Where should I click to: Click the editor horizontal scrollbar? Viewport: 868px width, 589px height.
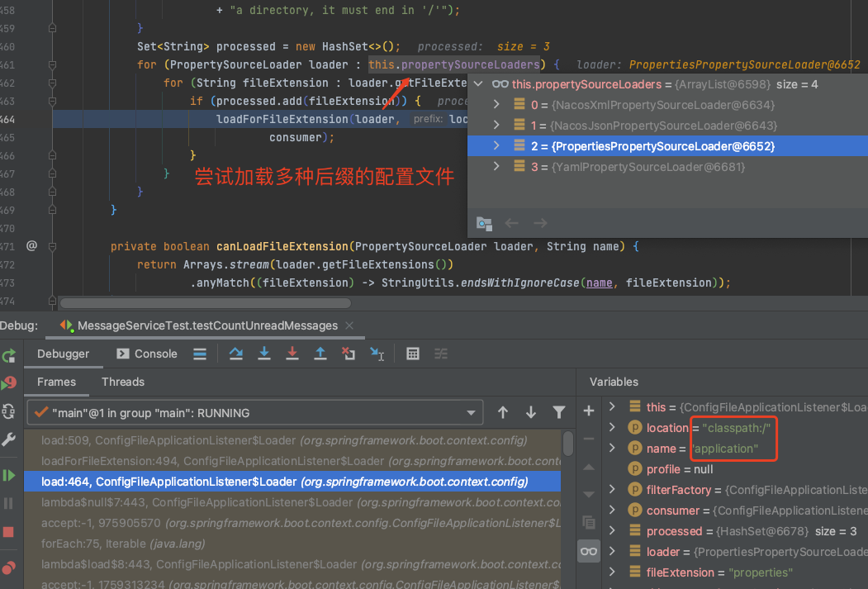pyautogui.click(x=206, y=303)
